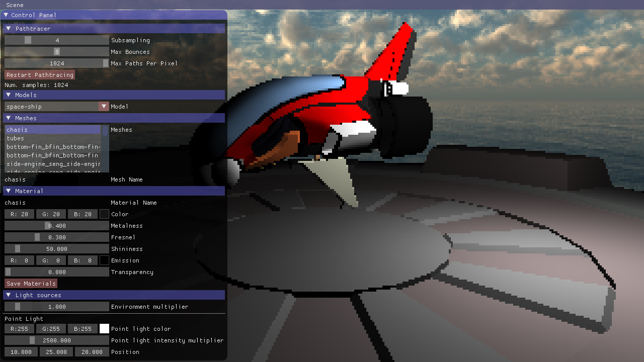The image size is (644, 362).
Task: Select chasis in Meshes list
Action: pyautogui.click(x=53, y=130)
